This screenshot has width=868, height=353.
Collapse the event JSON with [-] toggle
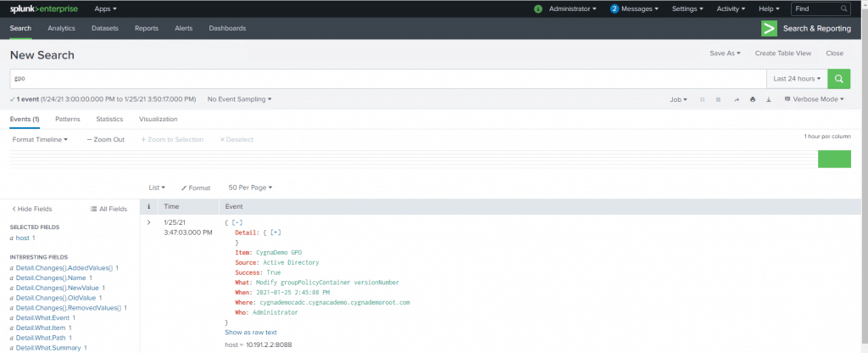(x=236, y=222)
